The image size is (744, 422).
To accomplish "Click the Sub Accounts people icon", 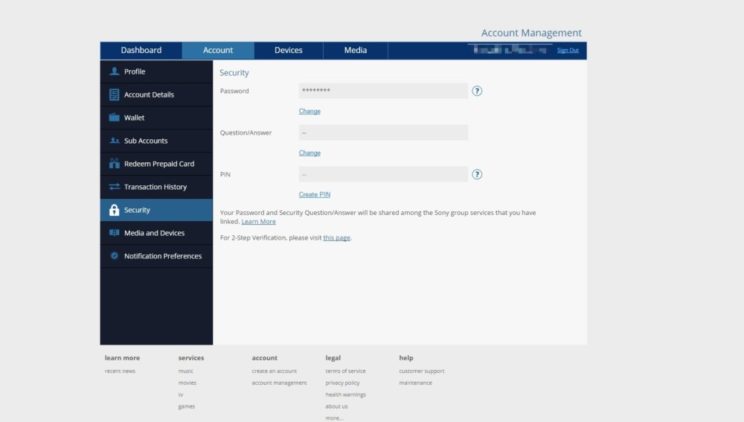I will pyautogui.click(x=114, y=141).
